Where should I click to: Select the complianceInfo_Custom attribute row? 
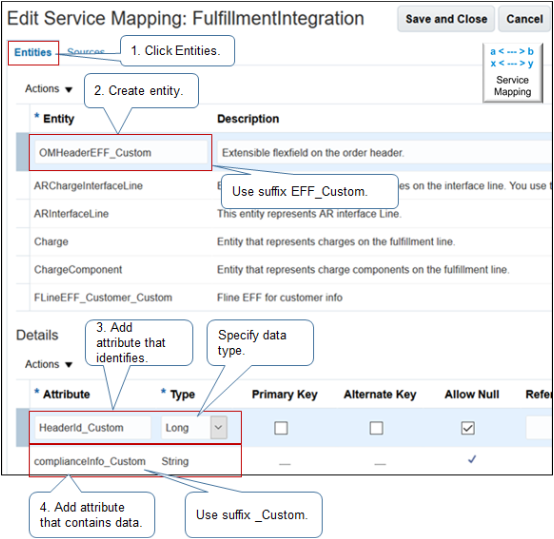pyautogui.click(x=284, y=461)
